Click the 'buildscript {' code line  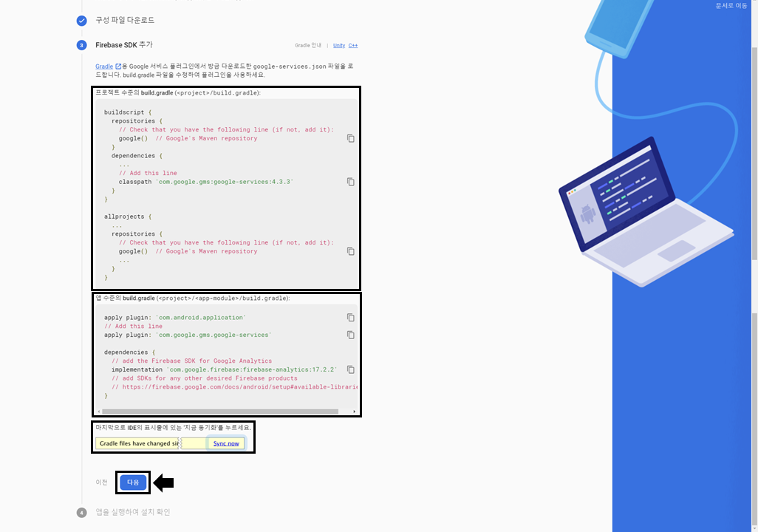(128, 112)
